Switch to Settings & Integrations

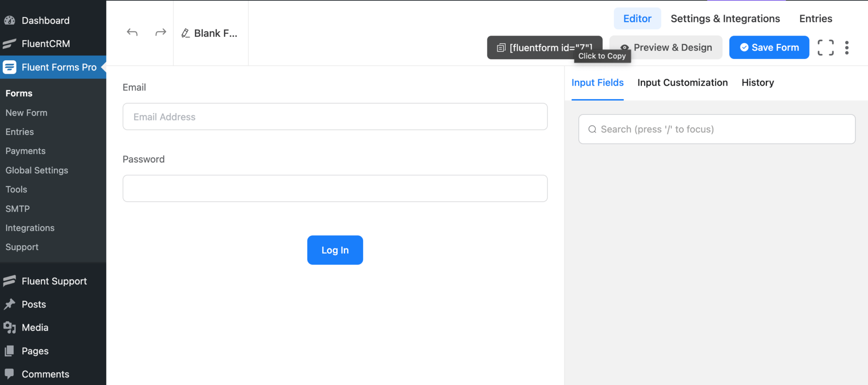(x=725, y=18)
